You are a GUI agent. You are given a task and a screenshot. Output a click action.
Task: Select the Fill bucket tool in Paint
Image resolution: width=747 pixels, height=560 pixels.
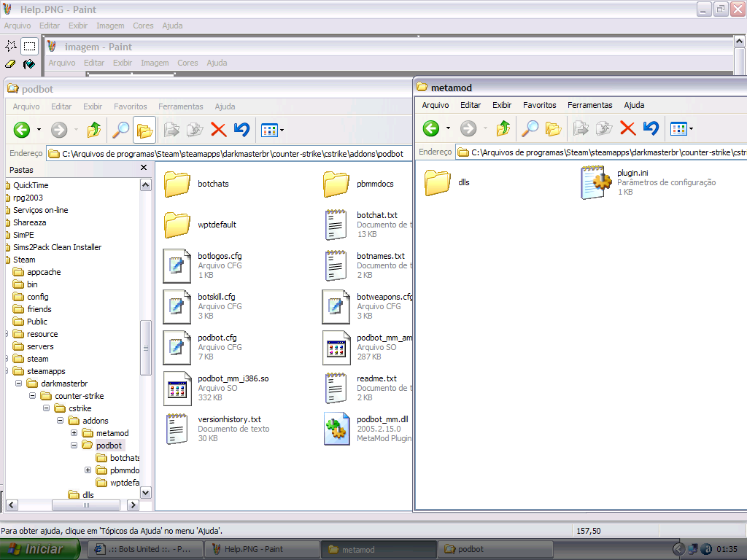tap(29, 64)
